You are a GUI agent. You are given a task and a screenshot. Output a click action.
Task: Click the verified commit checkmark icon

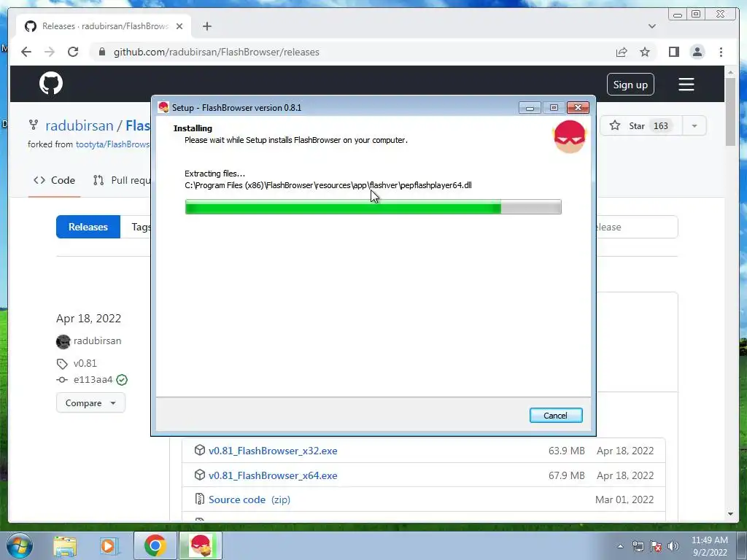pyautogui.click(x=122, y=379)
